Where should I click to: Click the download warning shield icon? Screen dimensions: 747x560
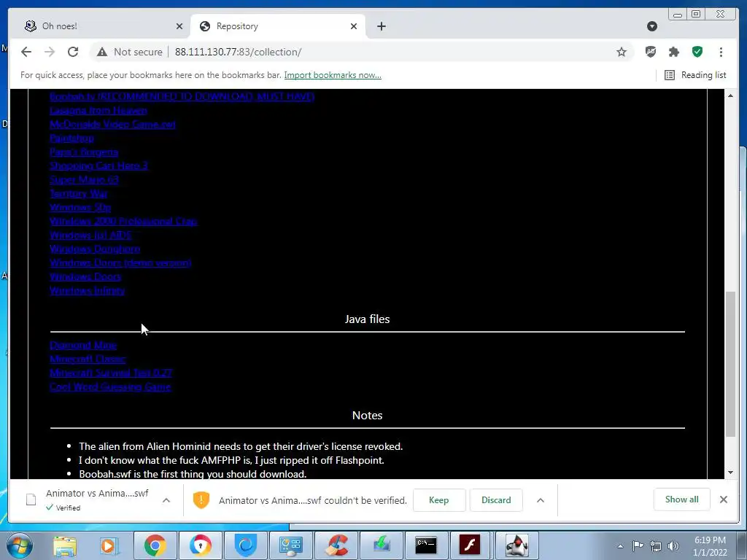click(201, 500)
